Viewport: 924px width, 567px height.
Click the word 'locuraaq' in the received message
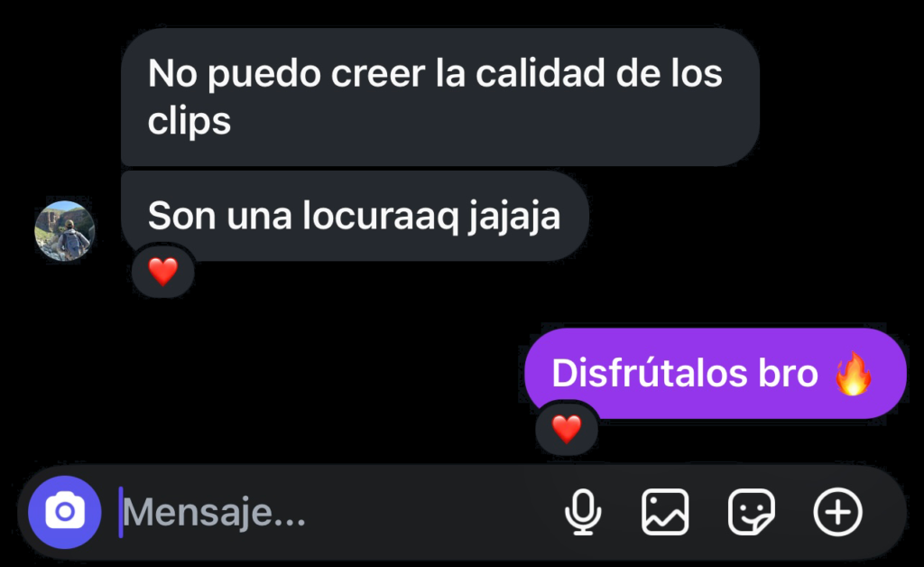(x=380, y=217)
